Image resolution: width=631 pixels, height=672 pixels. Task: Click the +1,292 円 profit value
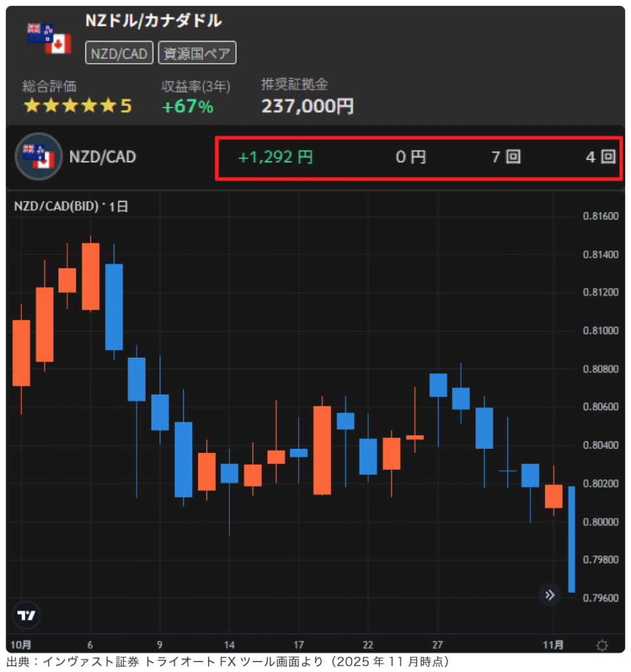pos(275,157)
